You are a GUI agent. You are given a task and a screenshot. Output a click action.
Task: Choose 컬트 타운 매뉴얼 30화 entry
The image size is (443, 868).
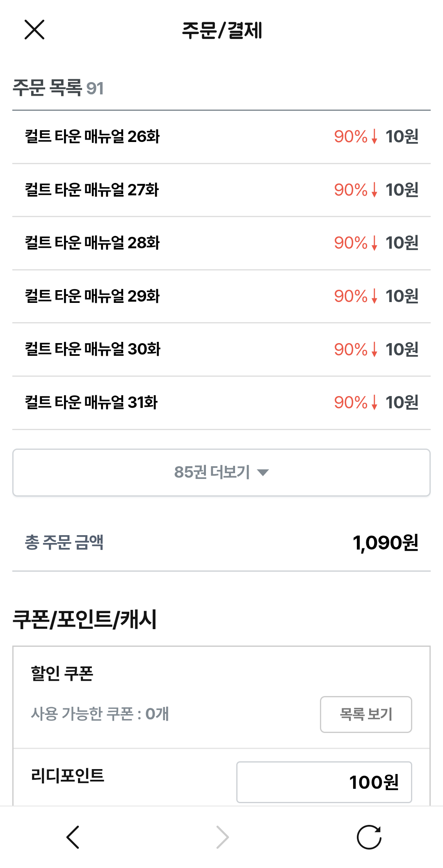[93, 349]
